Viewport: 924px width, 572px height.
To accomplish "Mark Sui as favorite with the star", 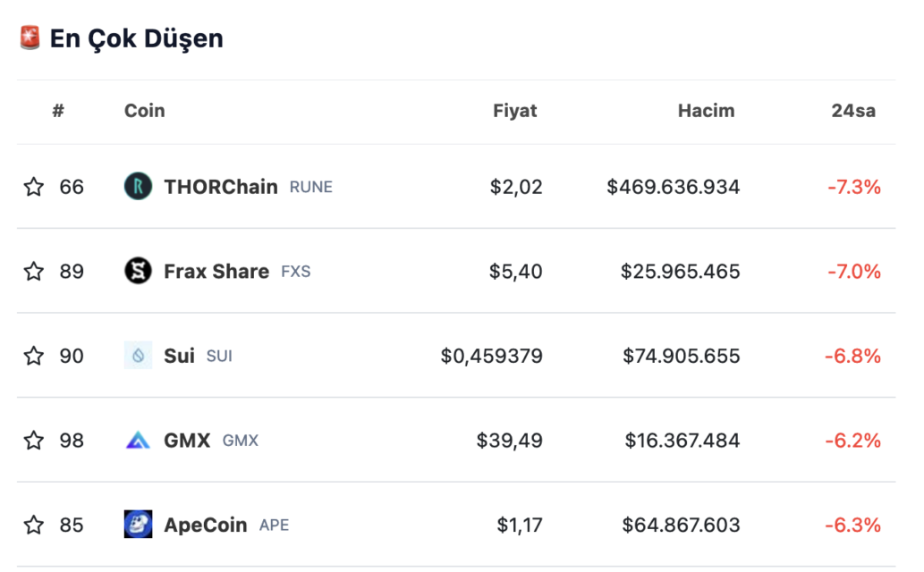I will [x=34, y=356].
